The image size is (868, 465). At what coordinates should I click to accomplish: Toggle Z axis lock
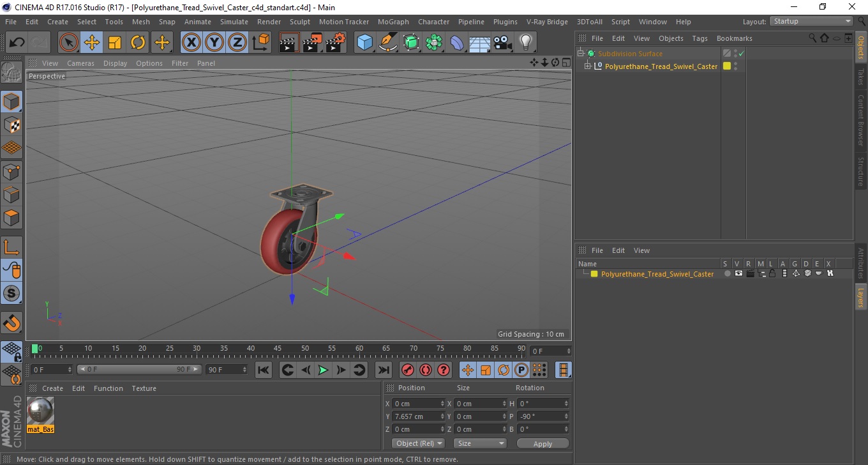pos(237,43)
